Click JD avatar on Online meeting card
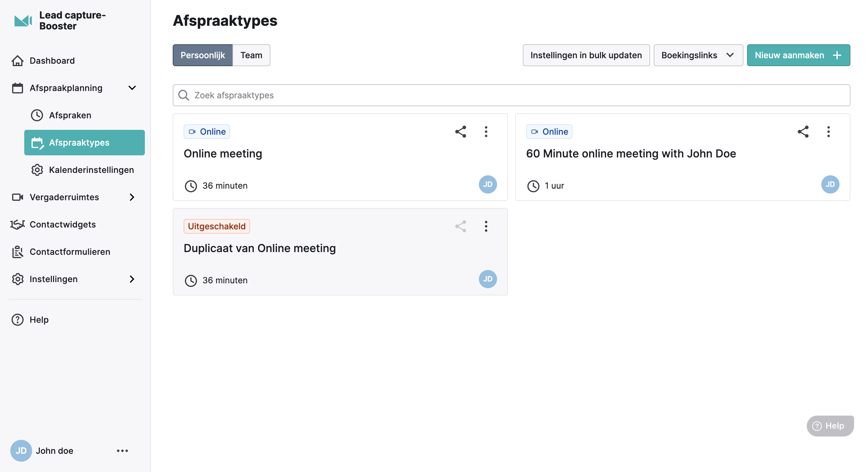 pos(488,184)
